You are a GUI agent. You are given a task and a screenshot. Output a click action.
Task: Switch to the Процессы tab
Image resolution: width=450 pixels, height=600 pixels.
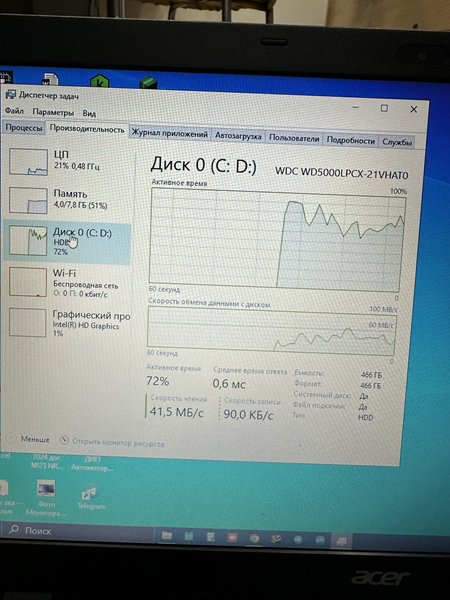(x=24, y=127)
